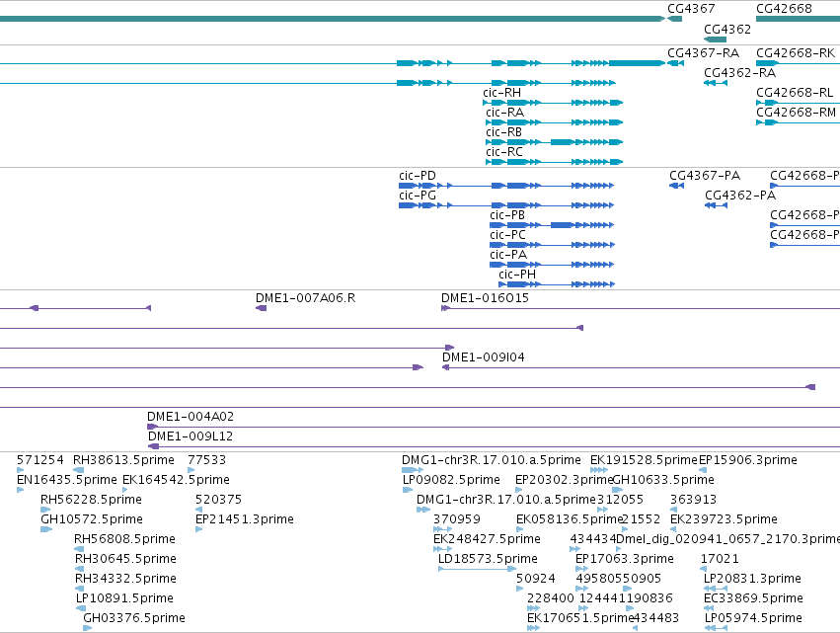Screen dimensions: 840x633
Task: Select the EP17063.3prime EST label
Action: coord(625,559)
